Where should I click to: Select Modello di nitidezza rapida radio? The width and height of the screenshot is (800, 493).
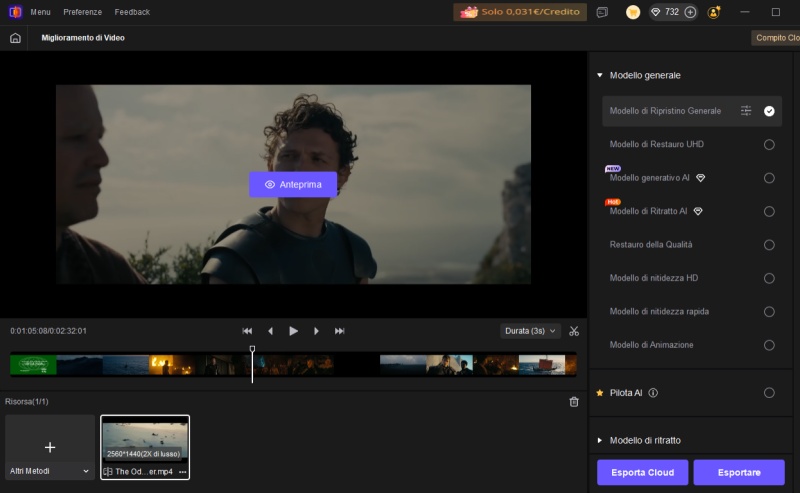tap(769, 311)
